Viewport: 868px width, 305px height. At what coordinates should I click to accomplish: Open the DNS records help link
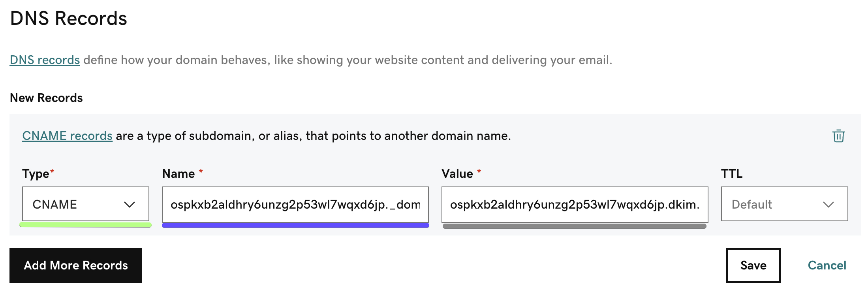click(x=45, y=60)
